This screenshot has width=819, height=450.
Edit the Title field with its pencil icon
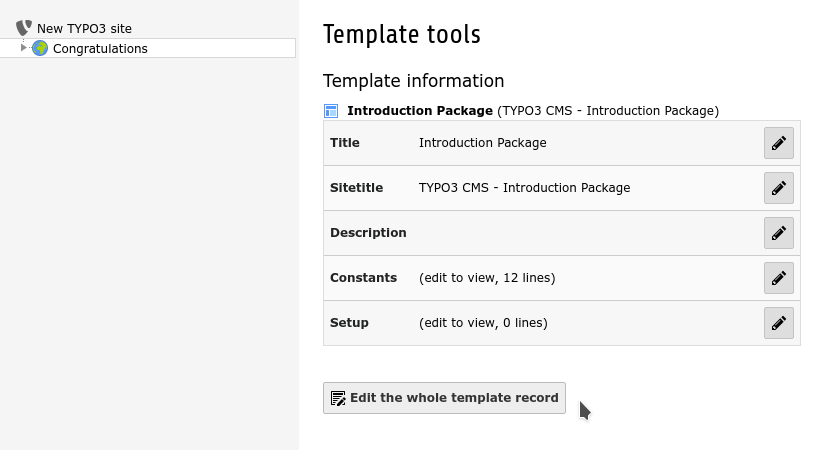tap(778, 143)
